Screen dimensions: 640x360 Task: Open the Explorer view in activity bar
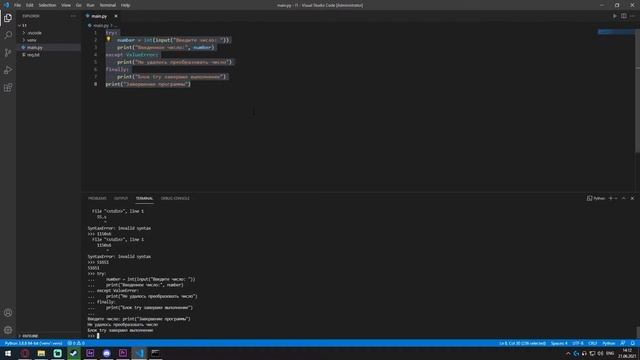[x=8, y=18]
